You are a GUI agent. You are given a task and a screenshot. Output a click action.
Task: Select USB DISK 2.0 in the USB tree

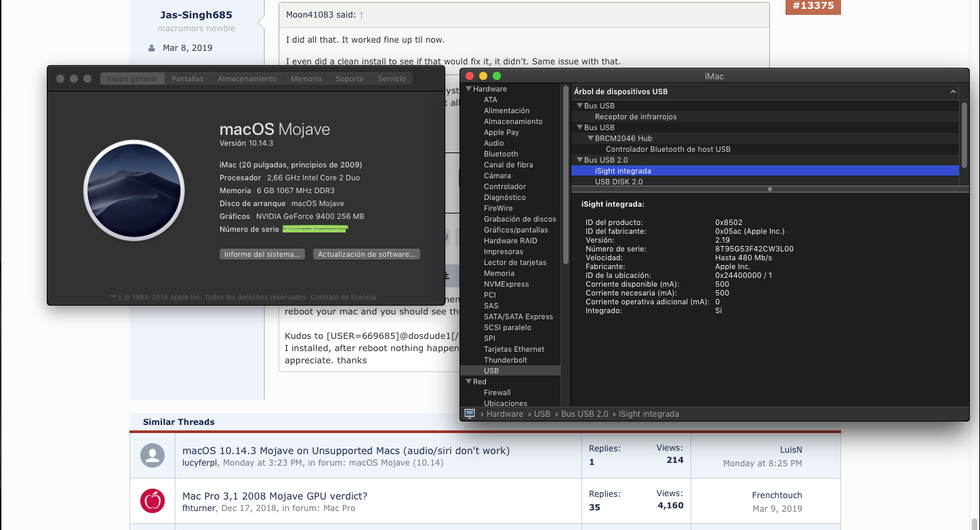(619, 182)
